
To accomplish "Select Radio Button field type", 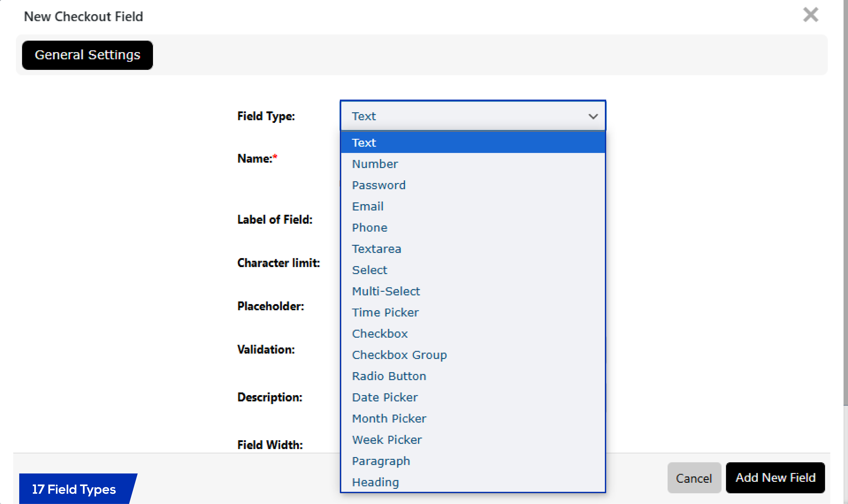I will click(x=473, y=376).
